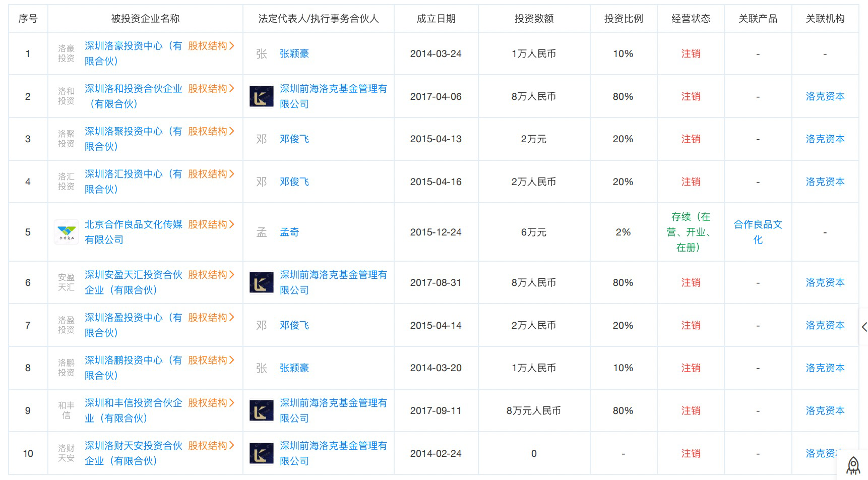
Task: Open 股权结构 for 深圳洛豪投资中心
Action: tap(211, 46)
